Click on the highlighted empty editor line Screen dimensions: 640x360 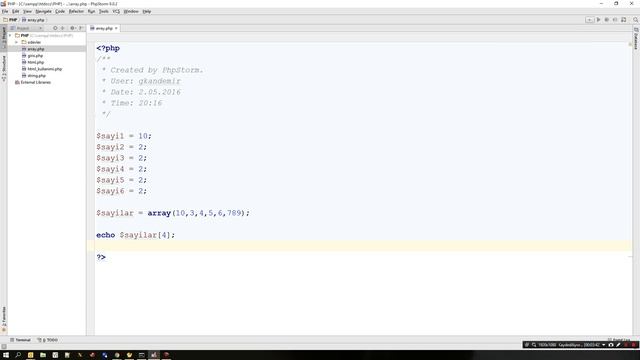coord(363,246)
